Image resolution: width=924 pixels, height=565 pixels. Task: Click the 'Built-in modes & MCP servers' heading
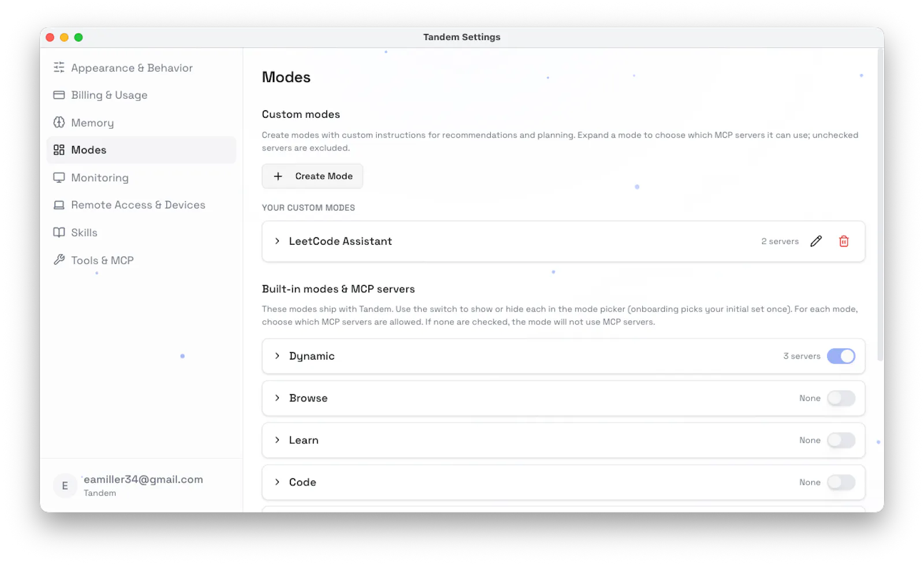[338, 289]
